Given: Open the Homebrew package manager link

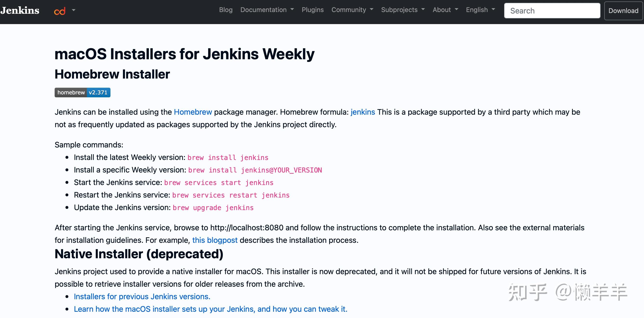Looking at the screenshot, I should coord(193,112).
